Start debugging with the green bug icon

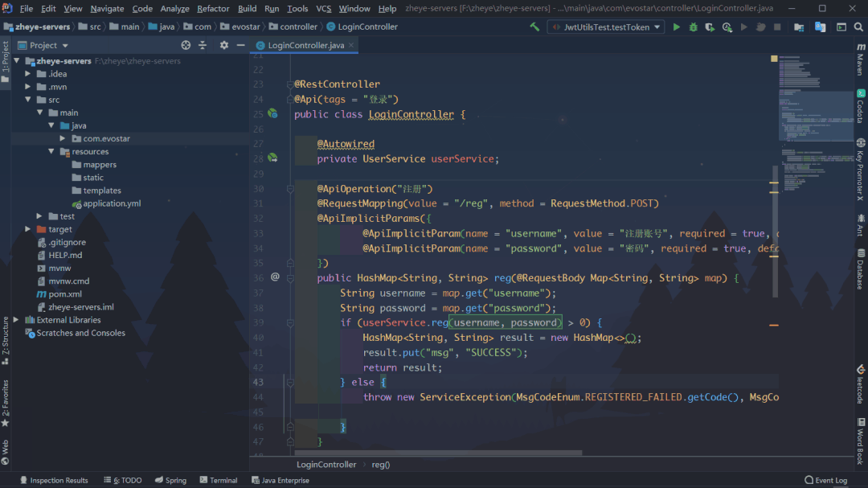[693, 27]
